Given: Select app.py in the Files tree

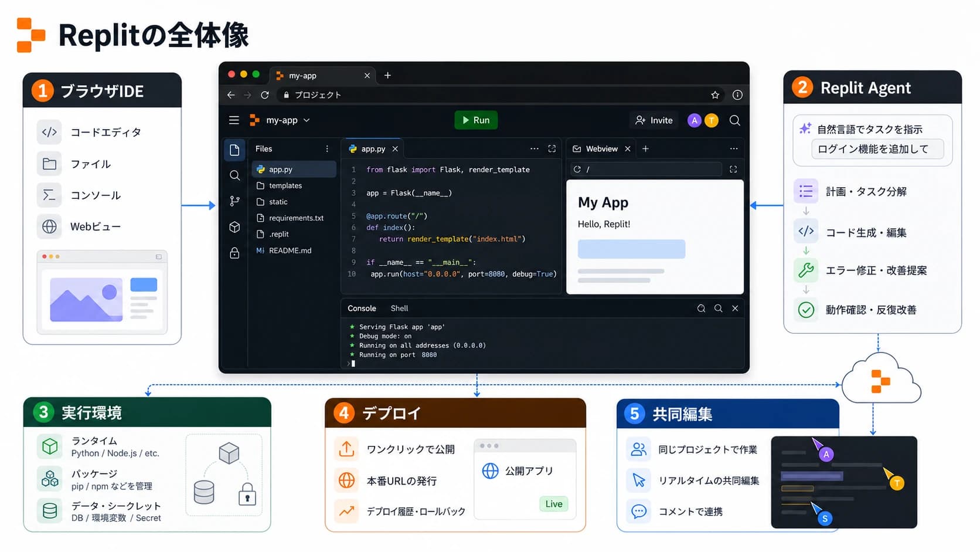Looking at the screenshot, I should [x=294, y=170].
